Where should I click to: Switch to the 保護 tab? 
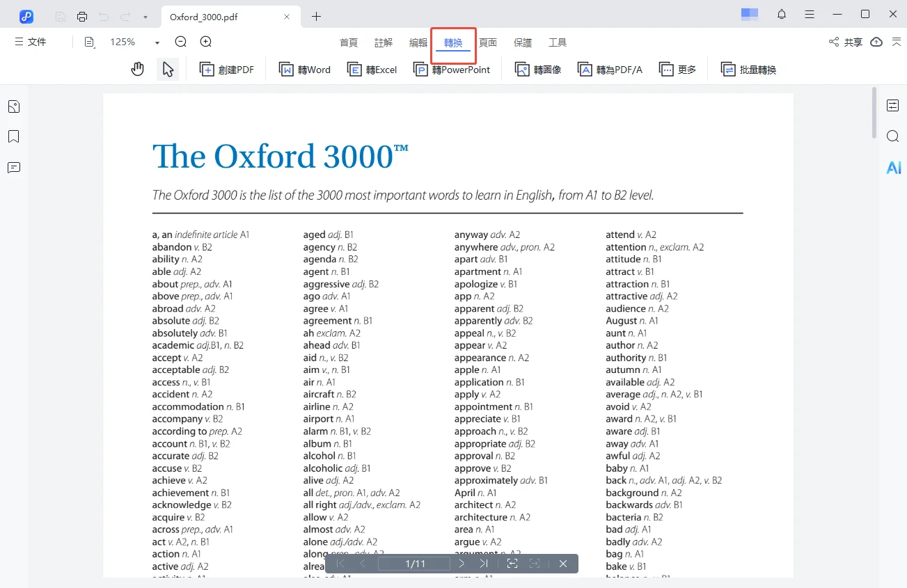click(x=523, y=42)
